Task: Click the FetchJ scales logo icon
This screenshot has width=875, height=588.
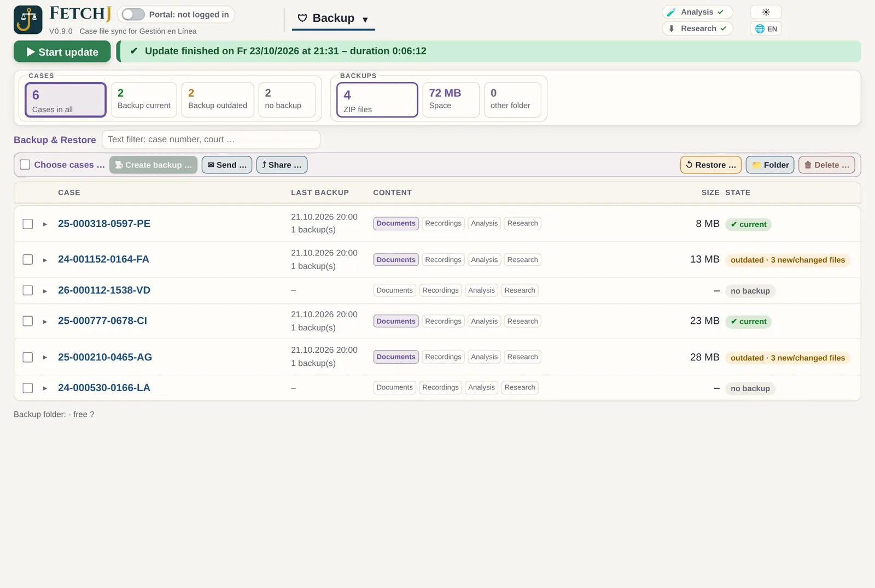Action: [28, 20]
